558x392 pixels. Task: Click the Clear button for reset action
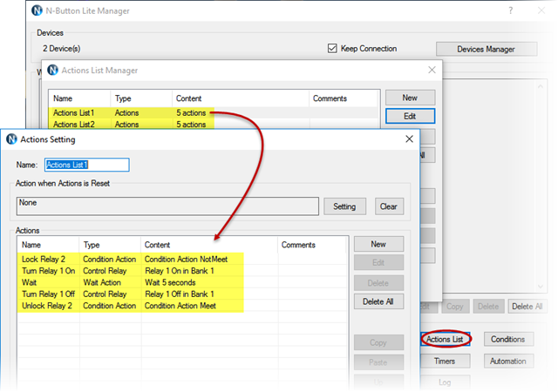[389, 206]
